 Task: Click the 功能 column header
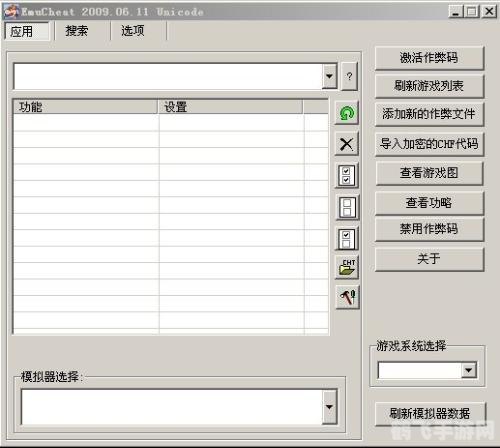click(85, 107)
